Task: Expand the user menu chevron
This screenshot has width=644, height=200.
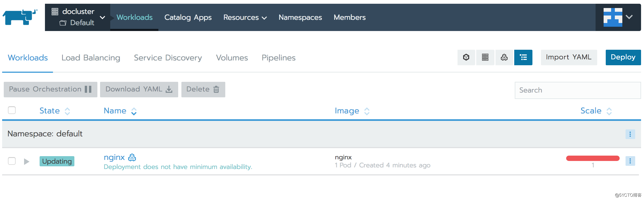Action: pos(629,17)
